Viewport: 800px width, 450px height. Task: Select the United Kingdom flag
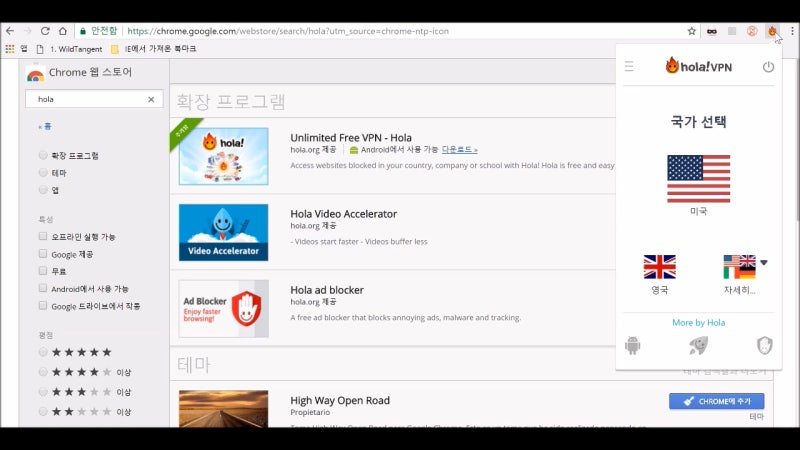(660, 267)
